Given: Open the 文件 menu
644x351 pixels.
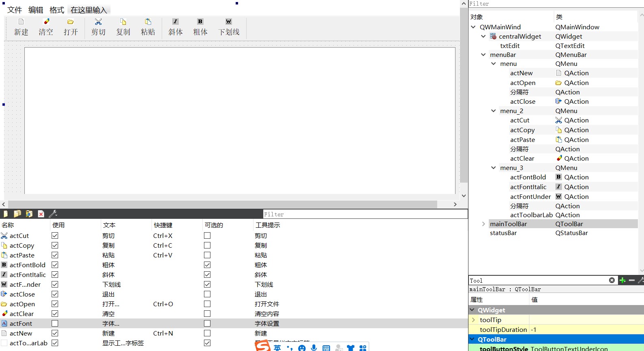Looking at the screenshot, I should (x=15, y=10).
